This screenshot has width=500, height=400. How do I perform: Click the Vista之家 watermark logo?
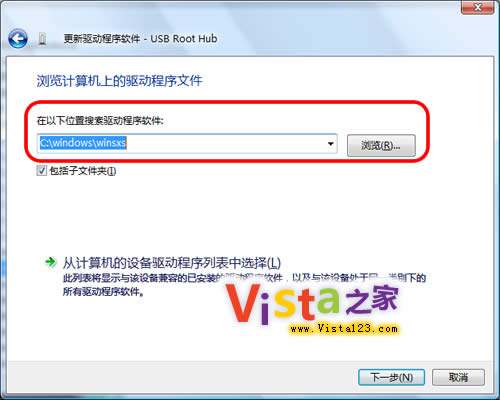[x=312, y=303]
